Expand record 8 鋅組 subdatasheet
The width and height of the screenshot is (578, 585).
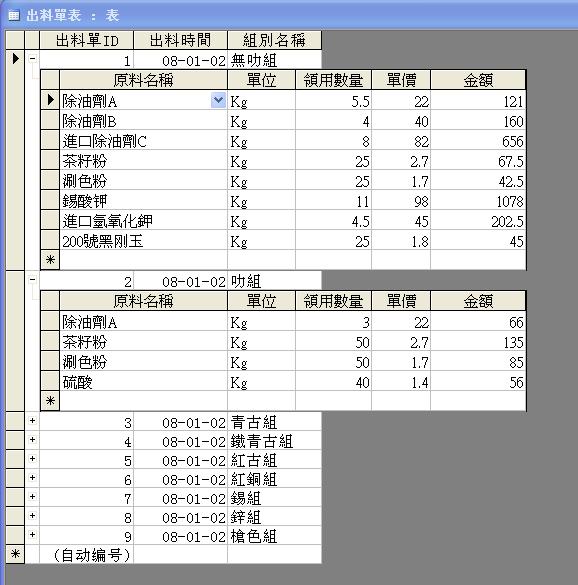pyautogui.click(x=32, y=516)
